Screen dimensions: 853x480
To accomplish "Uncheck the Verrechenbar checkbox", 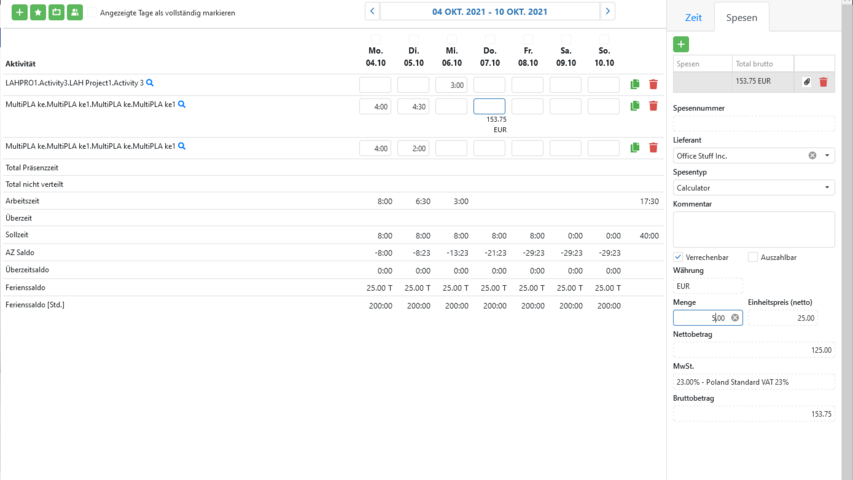I will point(678,257).
